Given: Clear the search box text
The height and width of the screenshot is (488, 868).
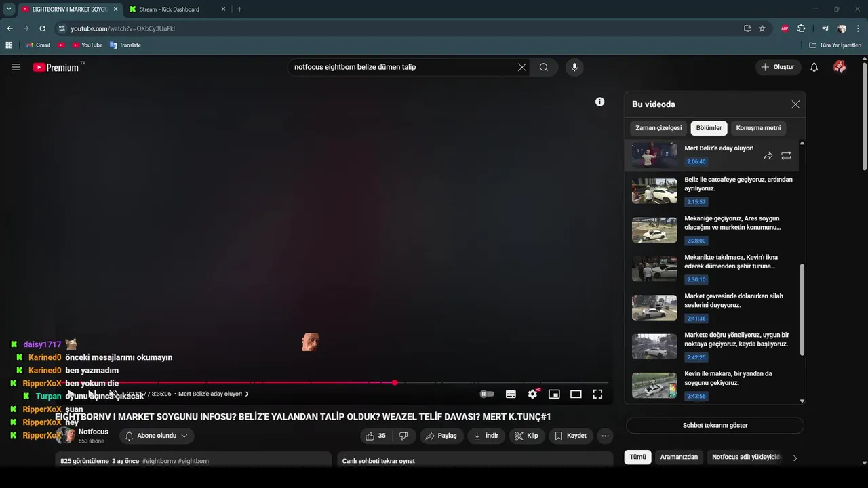Looking at the screenshot, I should point(522,67).
